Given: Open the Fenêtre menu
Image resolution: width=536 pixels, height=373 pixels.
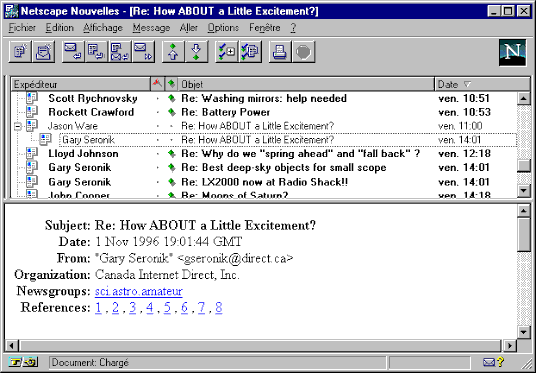Looking at the screenshot, I should pyautogui.click(x=265, y=28).
